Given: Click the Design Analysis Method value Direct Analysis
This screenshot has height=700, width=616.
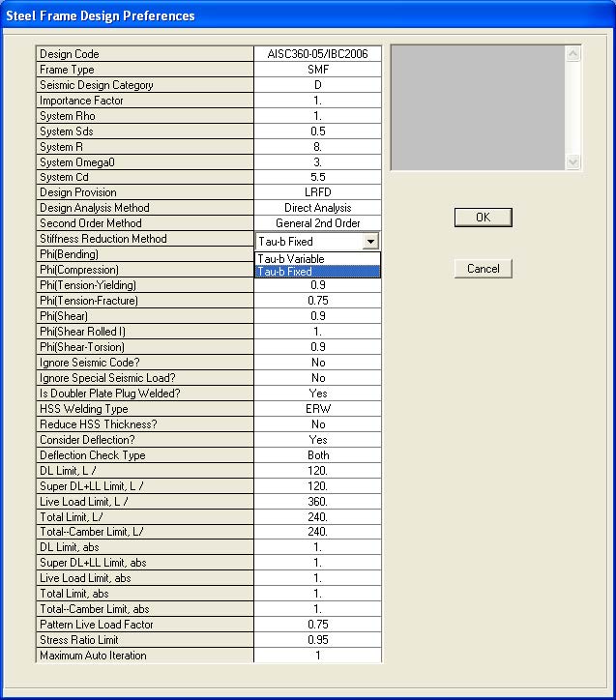Looking at the screenshot, I should 317,208.
